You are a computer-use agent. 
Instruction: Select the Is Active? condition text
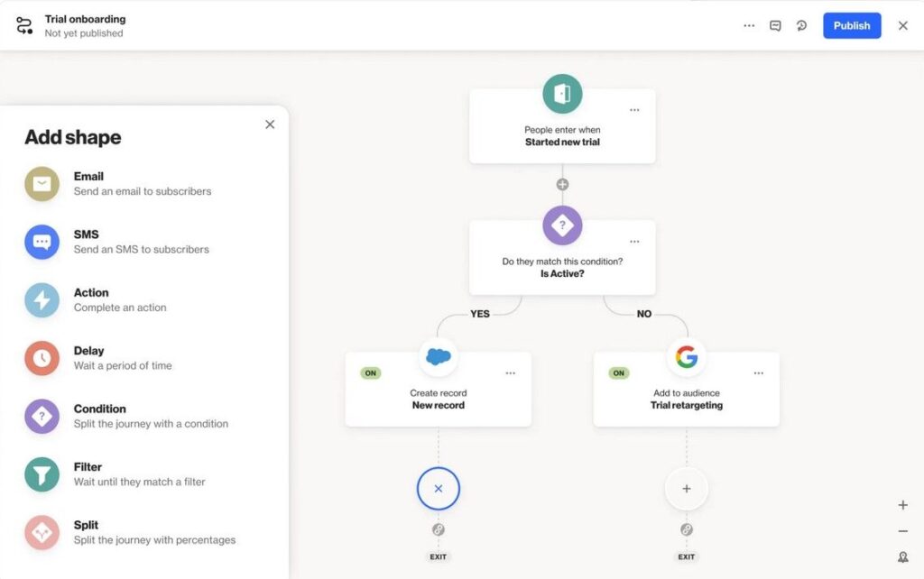pyautogui.click(x=562, y=273)
